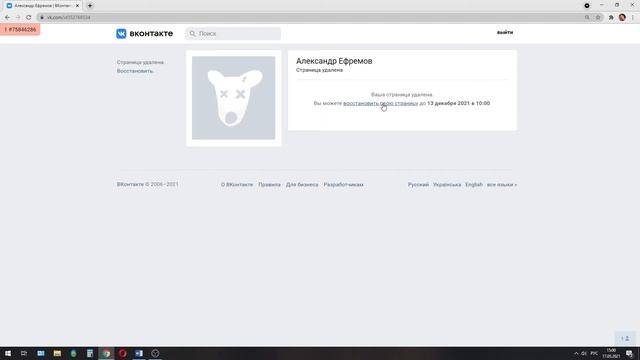
Task: Select the Александр Ефремов browser tab
Action: 42,6
